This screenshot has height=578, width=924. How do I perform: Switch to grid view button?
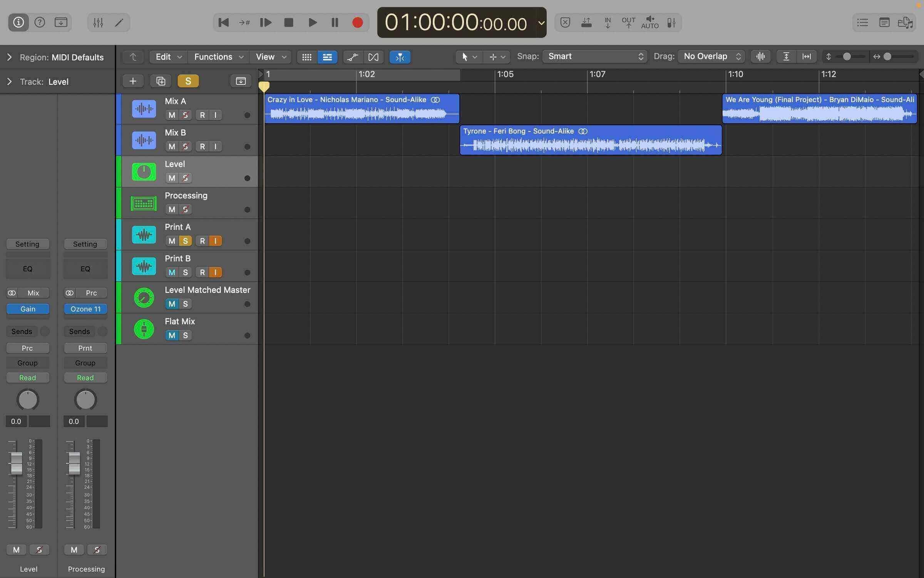click(x=307, y=57)
